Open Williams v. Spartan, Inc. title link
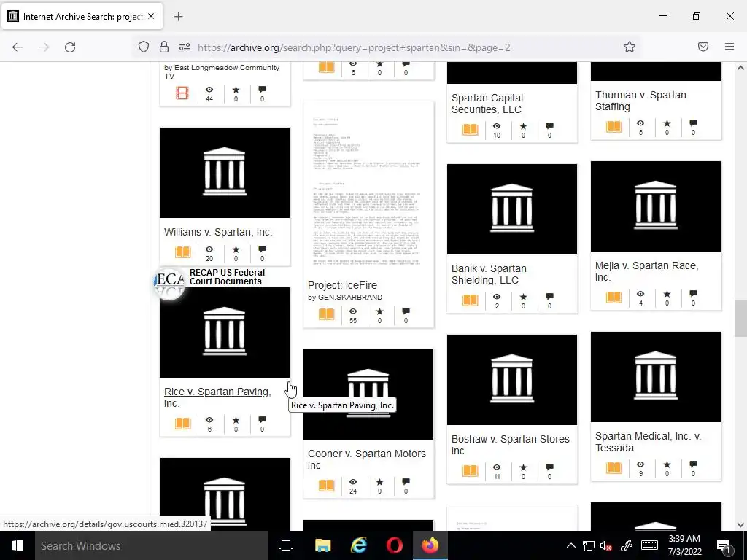 [218, 232]
